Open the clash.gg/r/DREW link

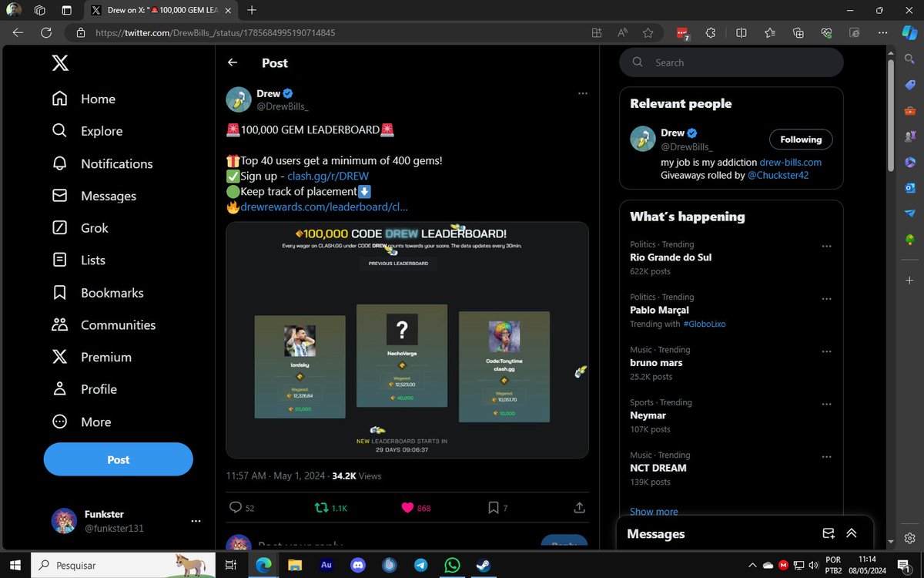click(x=328, y=176)
